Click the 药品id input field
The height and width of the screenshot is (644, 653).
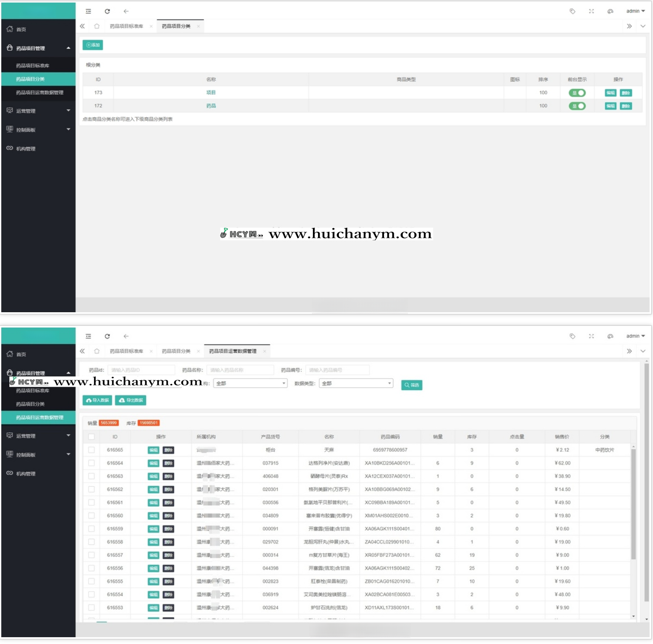[x=141, y=370]
